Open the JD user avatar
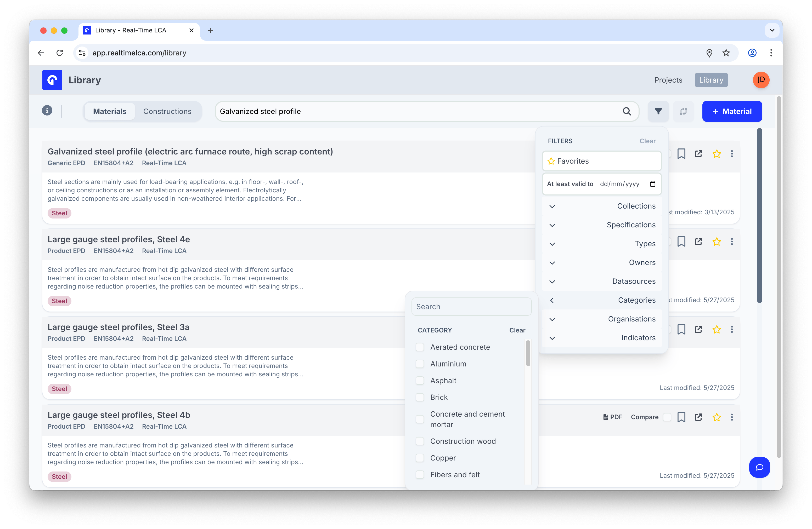 pyautogui.click(x=761, y=80)
